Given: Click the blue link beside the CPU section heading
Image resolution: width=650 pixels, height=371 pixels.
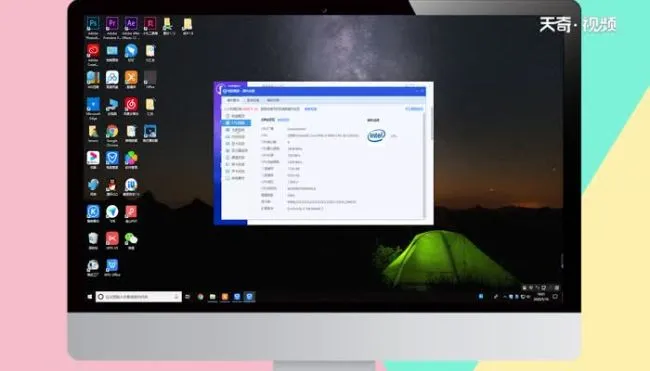Looking at the screenshot, I should (283, 120).
